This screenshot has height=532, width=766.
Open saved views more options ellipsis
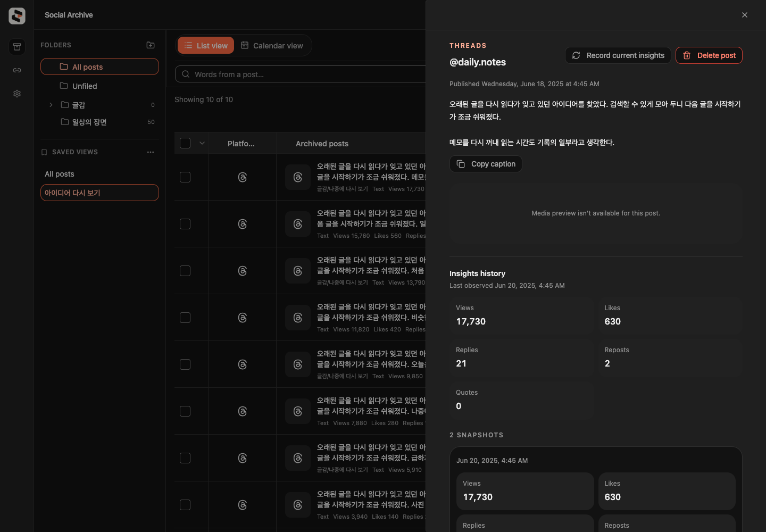[x=151, y=152]
